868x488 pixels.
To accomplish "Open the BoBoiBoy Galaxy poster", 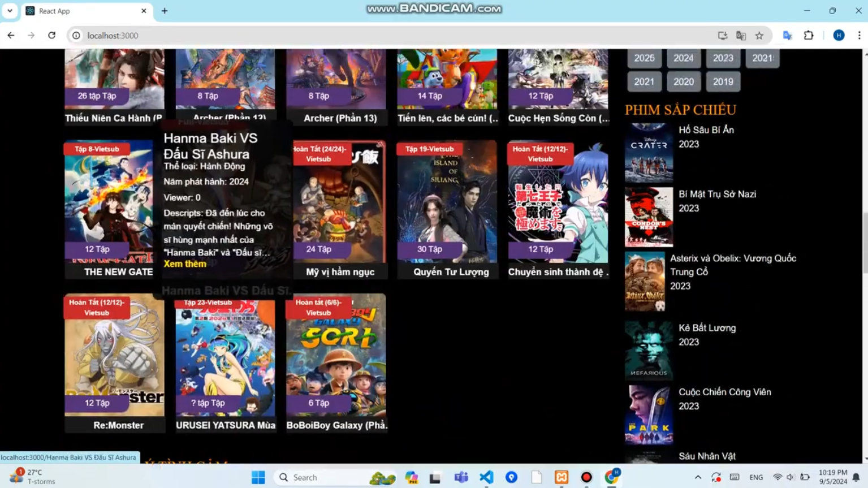I will [x=336, y=355].
